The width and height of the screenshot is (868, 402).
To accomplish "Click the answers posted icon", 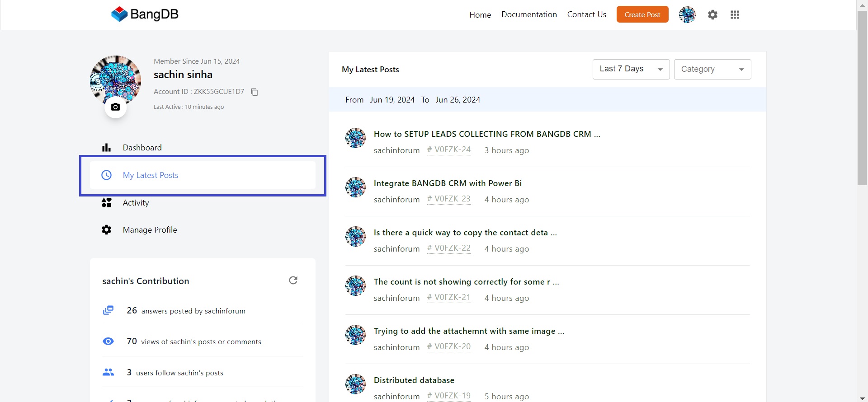I will (108, 311).
